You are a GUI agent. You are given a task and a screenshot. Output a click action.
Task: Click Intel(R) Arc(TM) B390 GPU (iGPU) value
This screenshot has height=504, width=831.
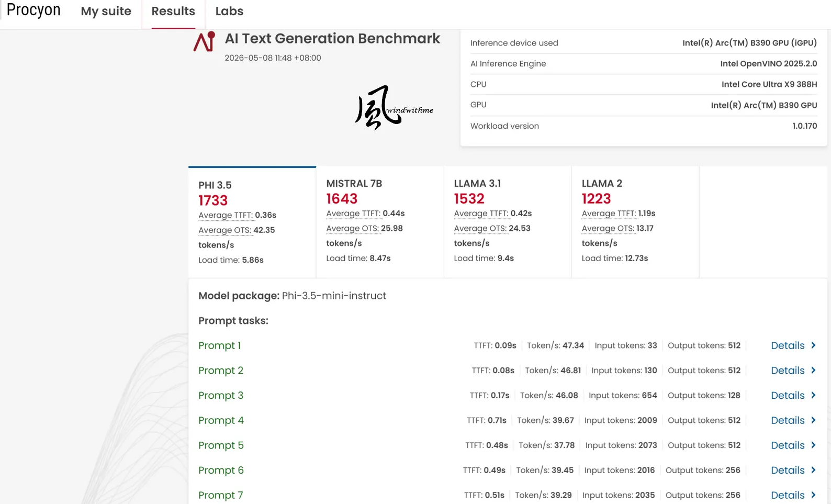coord(749,43)
